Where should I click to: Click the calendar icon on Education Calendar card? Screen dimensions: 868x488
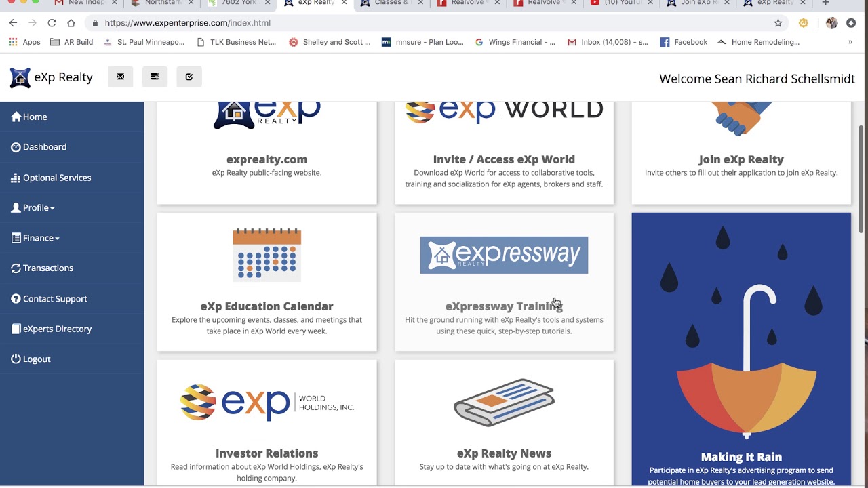click(267, 255)
